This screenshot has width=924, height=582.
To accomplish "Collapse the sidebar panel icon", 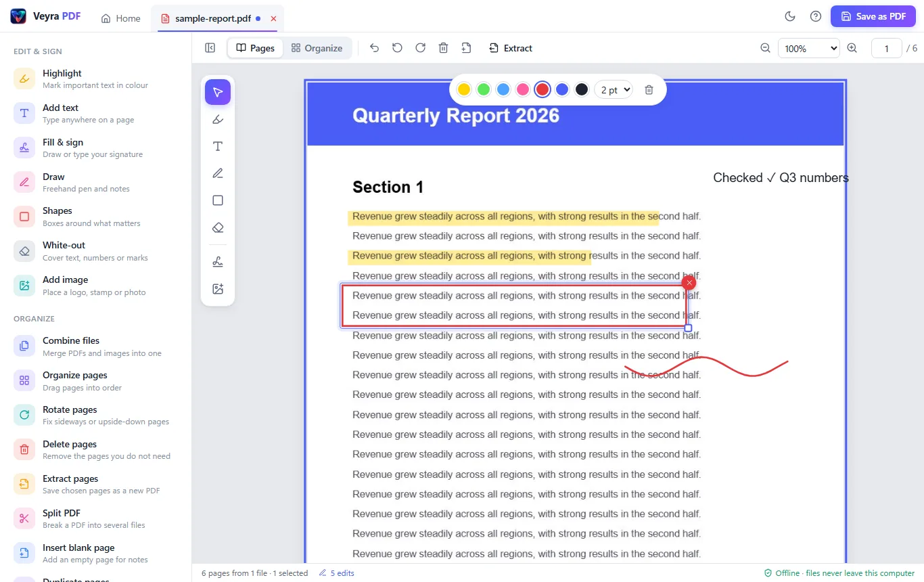I will [x=210, y=48].
